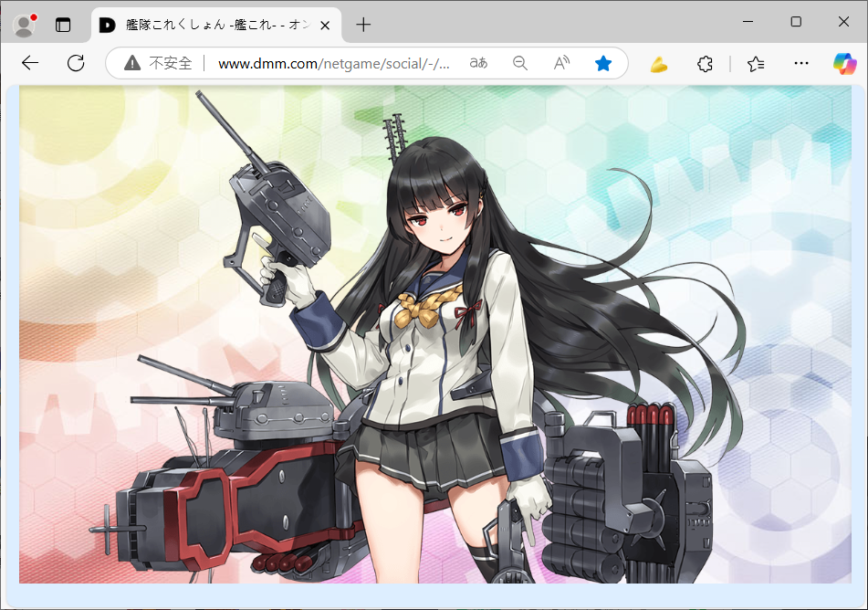Screen dimensions: 868x610
Task: Close the 艦隊これくしょん tab
Action: point(326,26)
